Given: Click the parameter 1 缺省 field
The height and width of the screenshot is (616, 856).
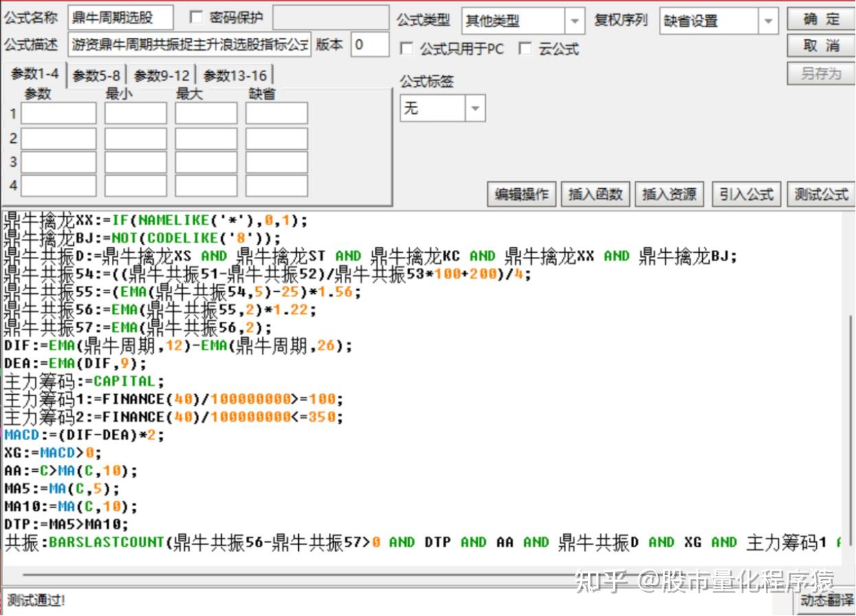Looking at the screenshot, I should point(276,113).
